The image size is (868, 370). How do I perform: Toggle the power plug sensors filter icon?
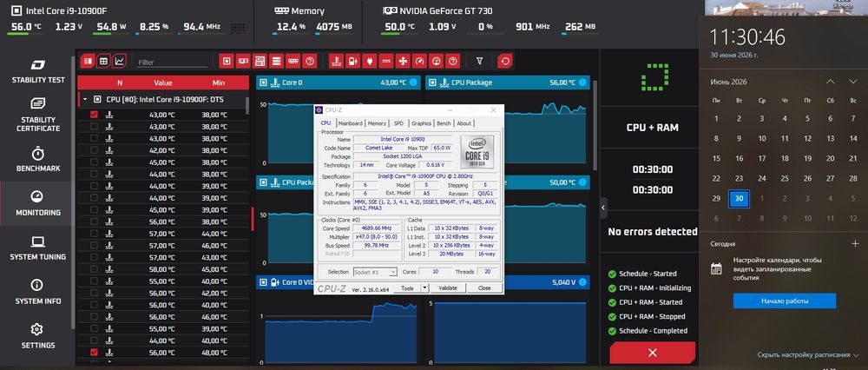point(369,61)
